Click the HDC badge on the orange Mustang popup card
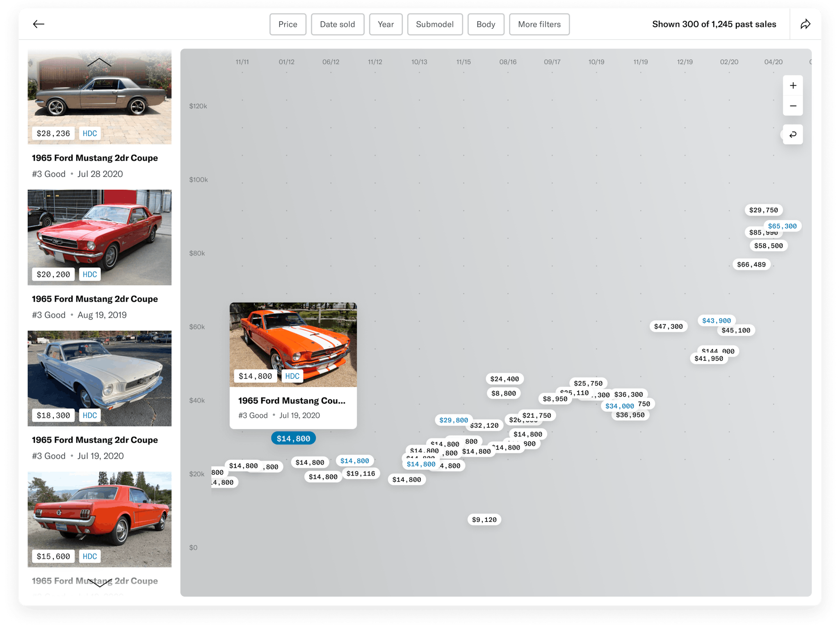The height and width of the screenshot is (625, 840). pos(292,376)
